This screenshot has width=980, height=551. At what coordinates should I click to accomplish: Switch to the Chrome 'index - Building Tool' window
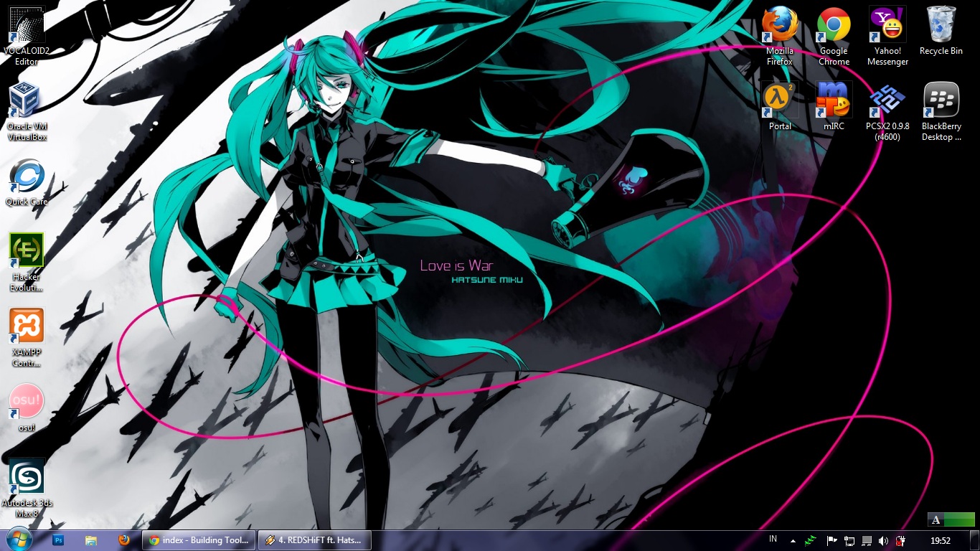[199, 540]
